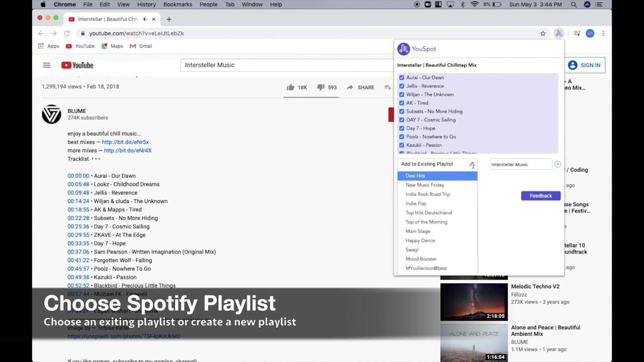Open the Apple menu

[43, 5]
